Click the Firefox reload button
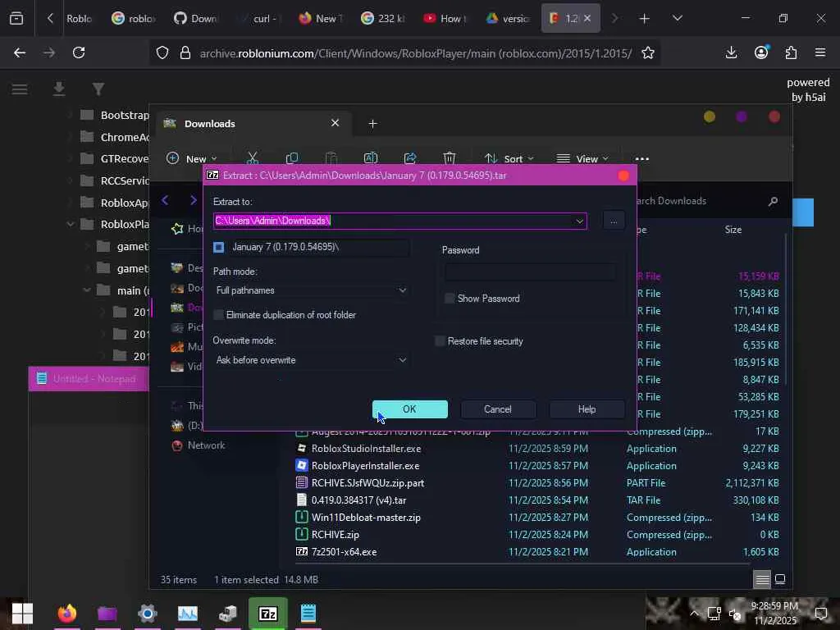The width and height of the screenshot is (840, 630). point(79,52)
